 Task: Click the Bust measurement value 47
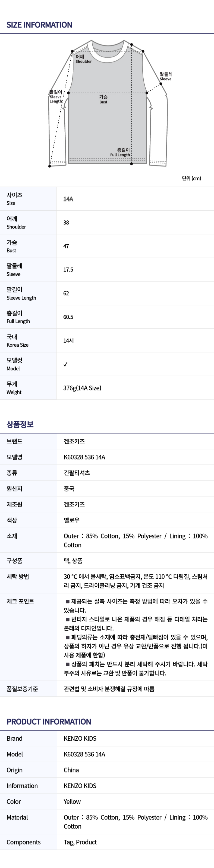tap(66, 246)
